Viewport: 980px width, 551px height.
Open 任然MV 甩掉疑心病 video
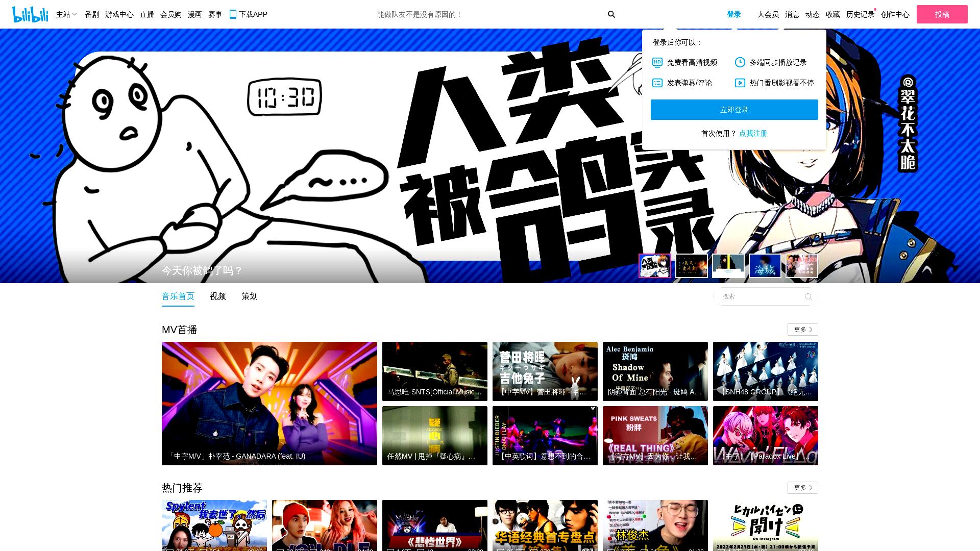click(x=435, y=436)
